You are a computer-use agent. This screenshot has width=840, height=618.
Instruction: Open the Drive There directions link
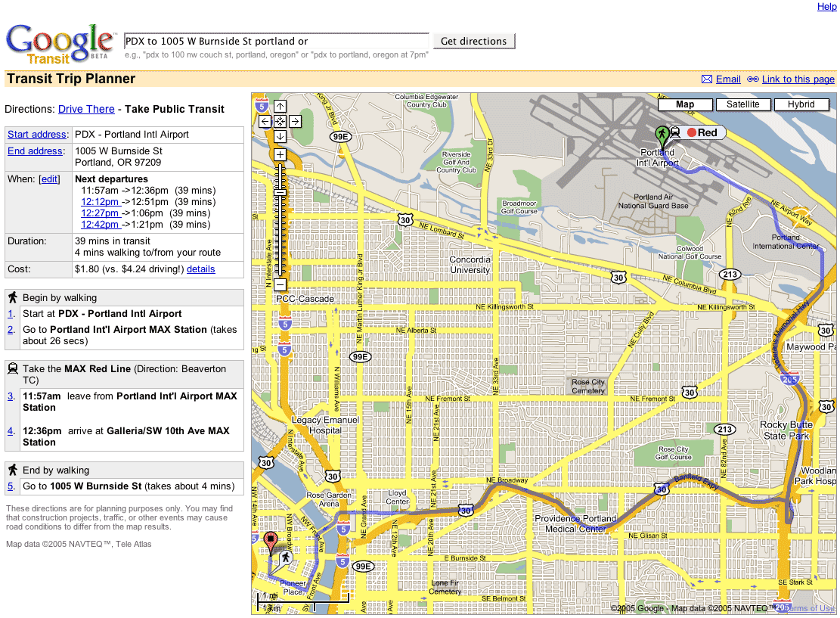pos(86,109)
